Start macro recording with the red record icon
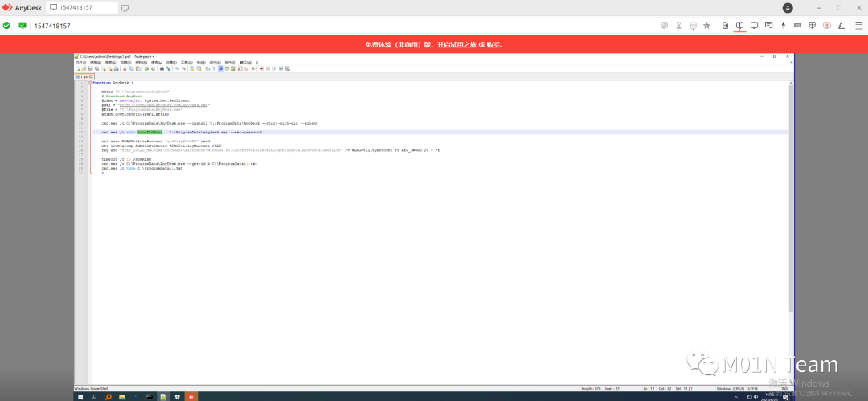The image size is (868, 401). [x=261, y=68]
